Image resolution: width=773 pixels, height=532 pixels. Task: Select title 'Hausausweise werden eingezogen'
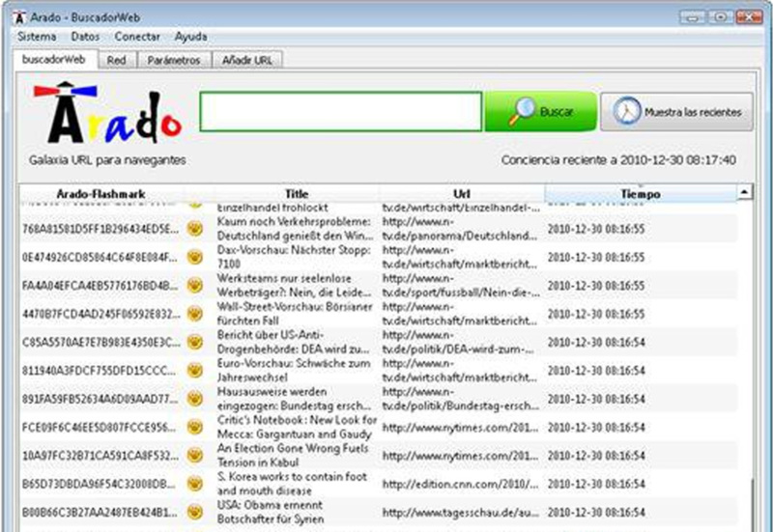pos(295,399)
